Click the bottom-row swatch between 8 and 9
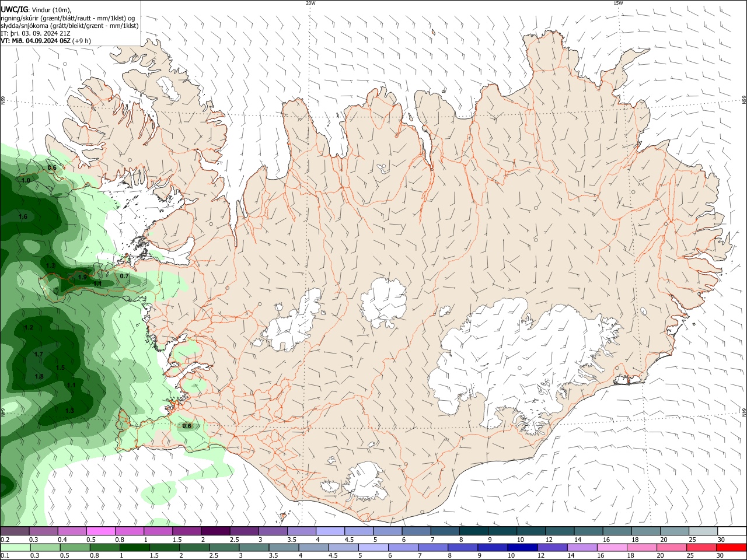747x560 pixels. point(462,547)
